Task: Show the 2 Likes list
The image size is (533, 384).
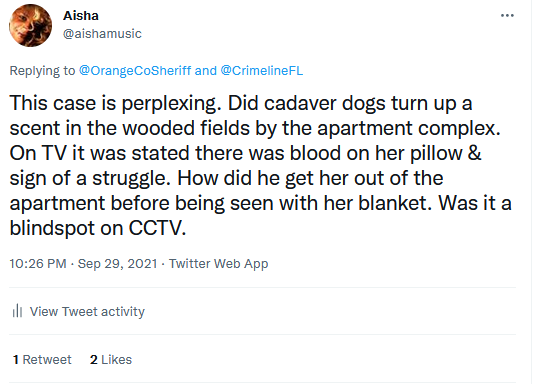Action: (111, 360)
